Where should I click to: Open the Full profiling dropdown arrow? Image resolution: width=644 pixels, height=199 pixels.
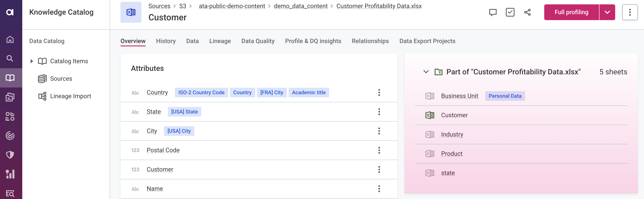(x=607, y=12)
